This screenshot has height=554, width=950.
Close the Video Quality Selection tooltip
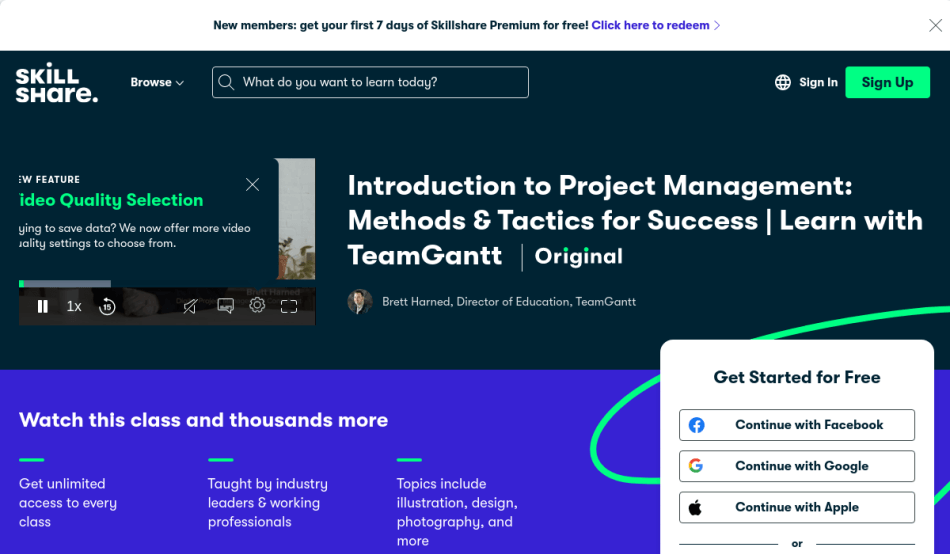click(253, 184)
